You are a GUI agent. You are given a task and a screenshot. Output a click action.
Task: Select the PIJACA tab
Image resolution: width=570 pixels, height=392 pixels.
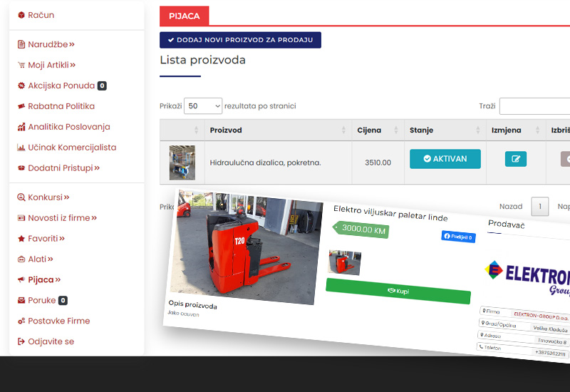[x=185, y=16]
